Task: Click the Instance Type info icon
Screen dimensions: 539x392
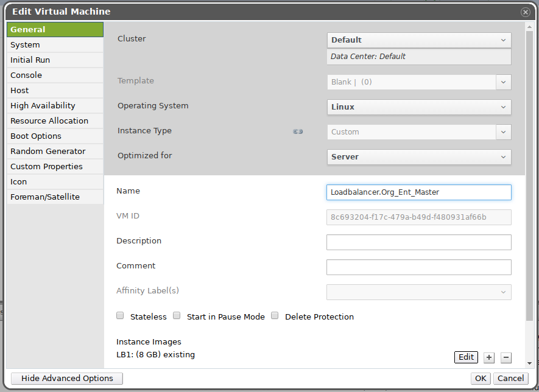Action: tap(298, 131)
